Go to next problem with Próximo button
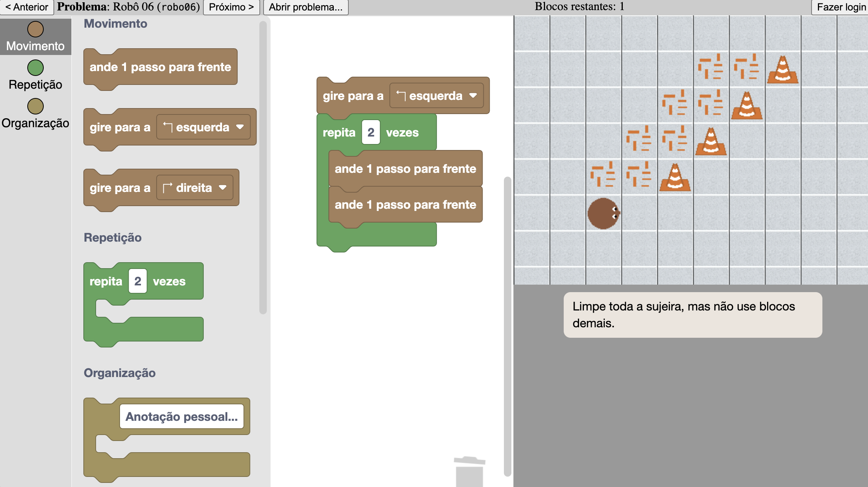The width and height of the screenshot is (868, 487). (231, 7)
